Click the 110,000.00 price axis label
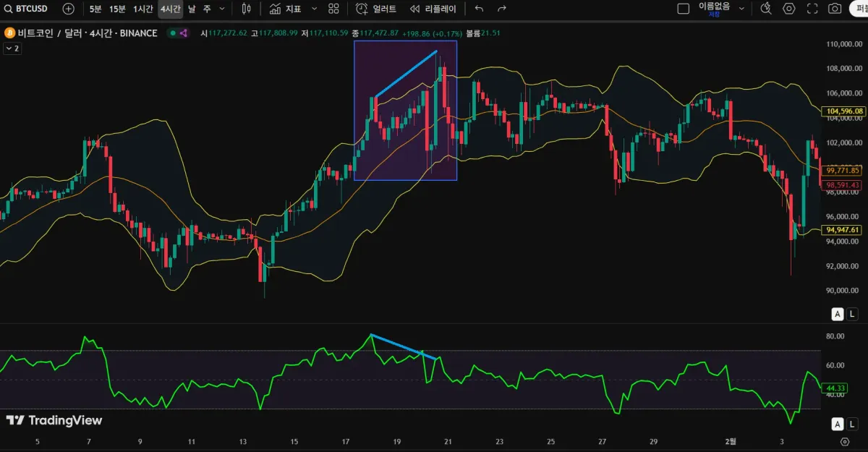Image resolution: width=868 pixels, height=452 pixels. tap(843, 44)
